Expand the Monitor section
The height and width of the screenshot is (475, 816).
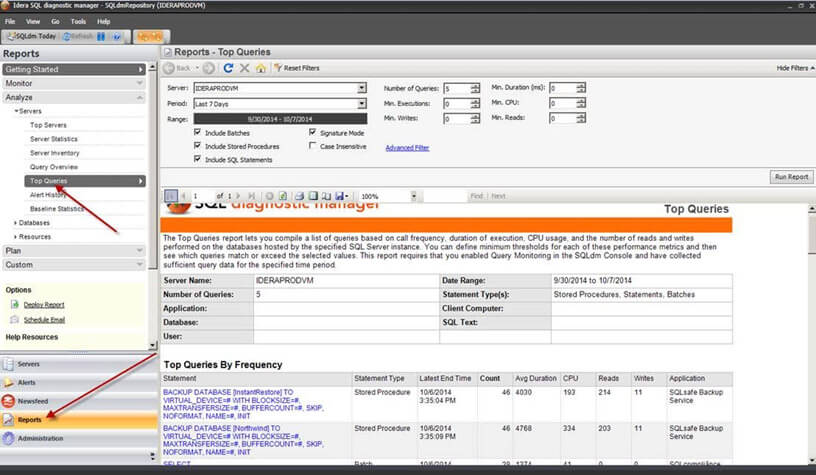click(x=73, y=83)
